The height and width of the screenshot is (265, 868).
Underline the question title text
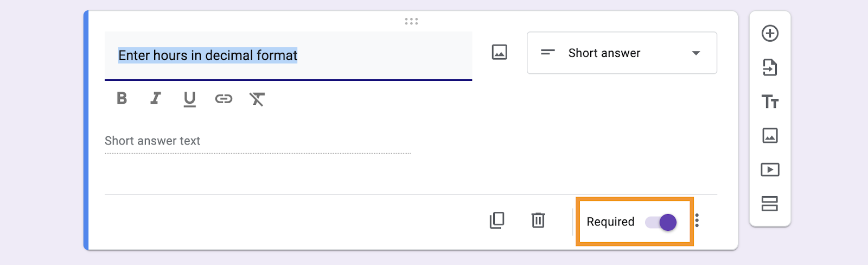pyautogui.click(x=189, y=99)
